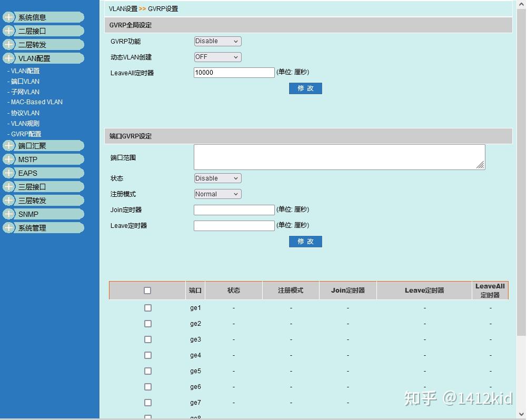Viewport: 527px width, 420px height.
Task: Expand the 二层接口 plus icon
Action: [9, 31]
